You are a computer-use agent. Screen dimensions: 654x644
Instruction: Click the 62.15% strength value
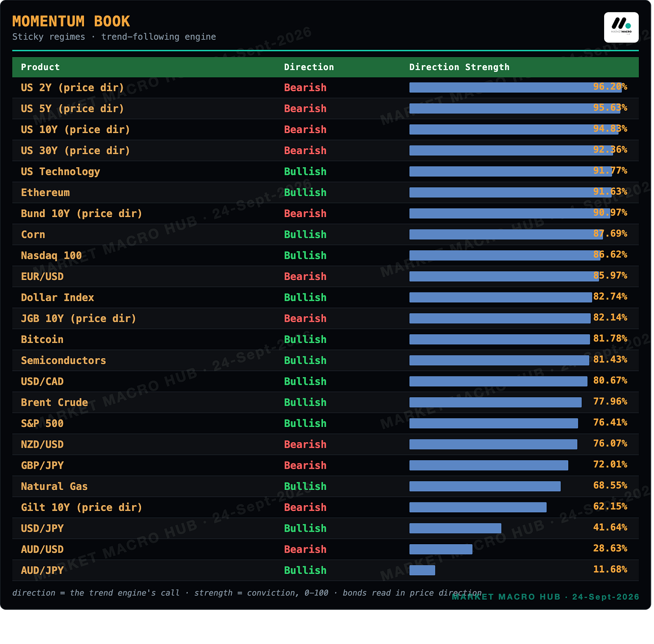click(610, 506)
